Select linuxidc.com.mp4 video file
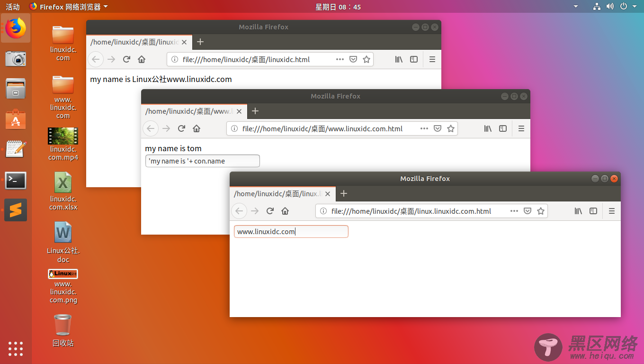Image resolution: width=644 pixels, height=364 pixels. (x=63, y=144)
